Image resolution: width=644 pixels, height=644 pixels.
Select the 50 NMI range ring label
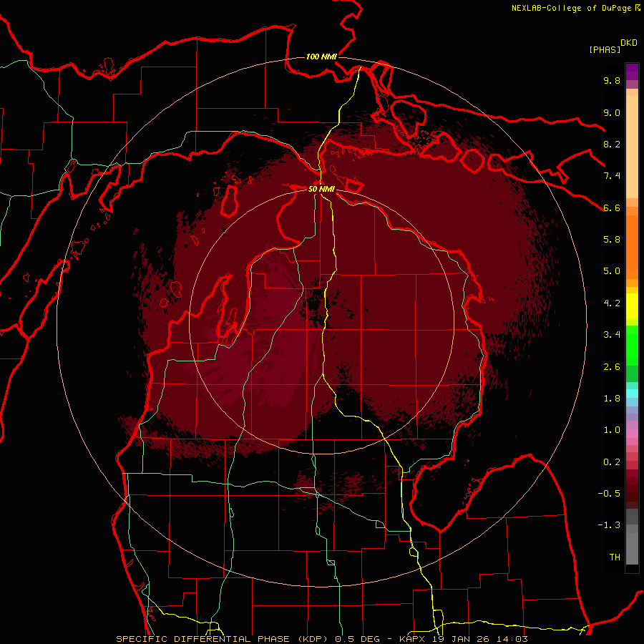pyautogui.click(x=321, y=189)
